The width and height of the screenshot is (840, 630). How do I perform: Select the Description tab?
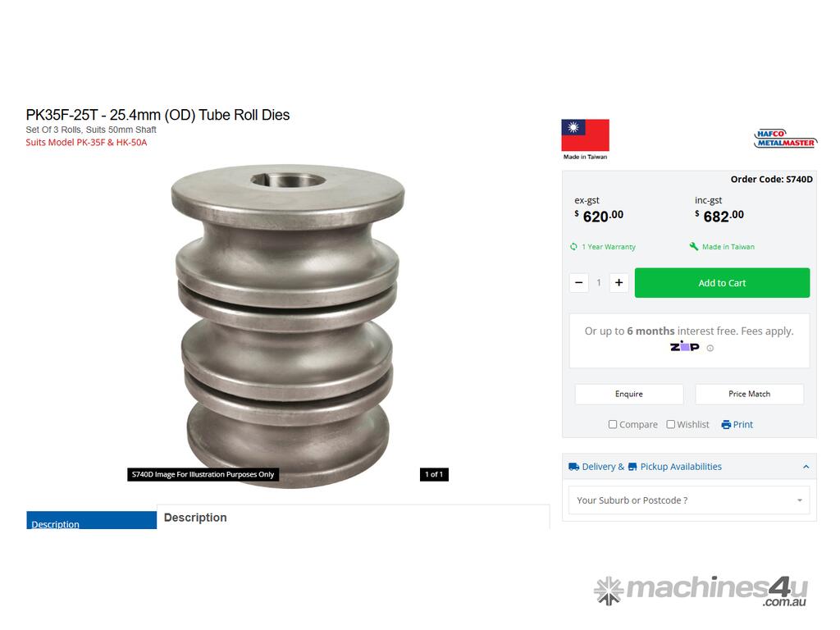click(x=92, y=520)
